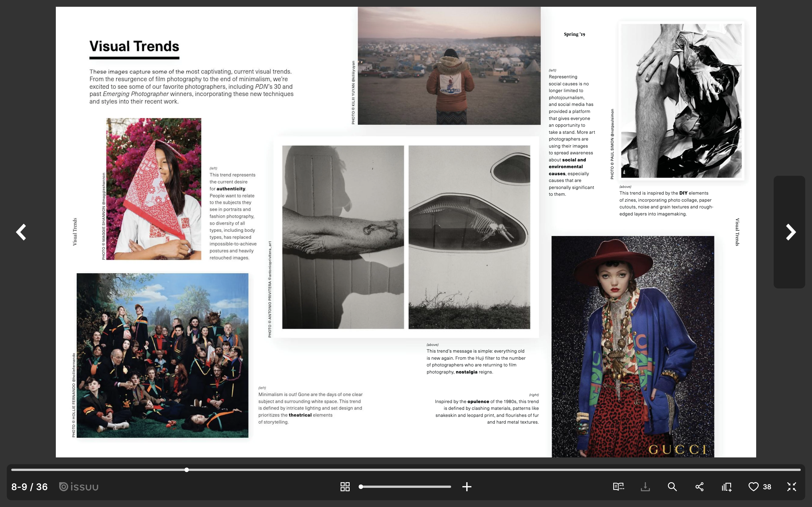The height and width of the screenshot is (507, 812).
Task: Go to the next page spread
Action: point(791,232)
